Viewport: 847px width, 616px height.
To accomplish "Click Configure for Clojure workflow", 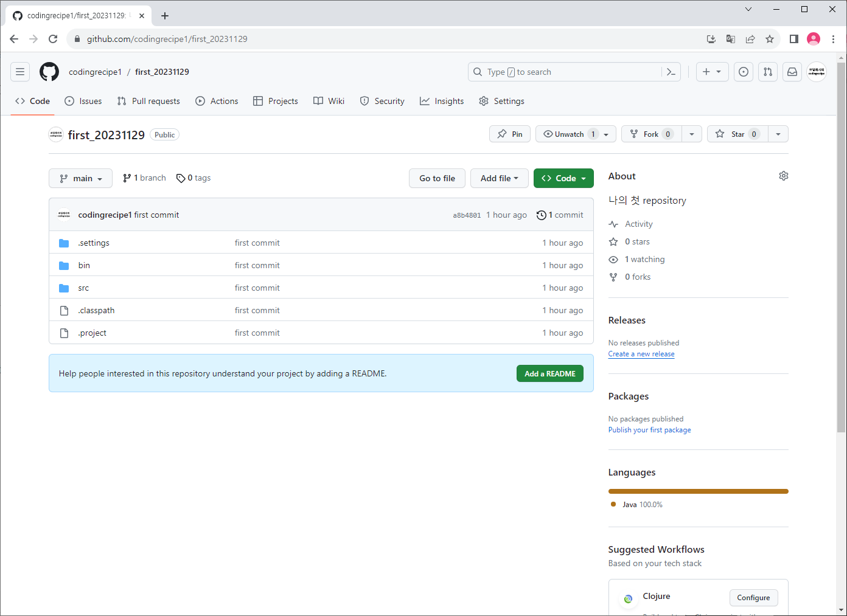I will 753,598.
